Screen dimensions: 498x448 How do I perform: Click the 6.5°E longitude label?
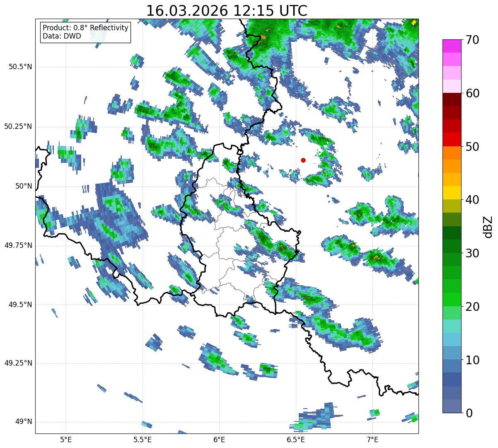pos(296,439)
